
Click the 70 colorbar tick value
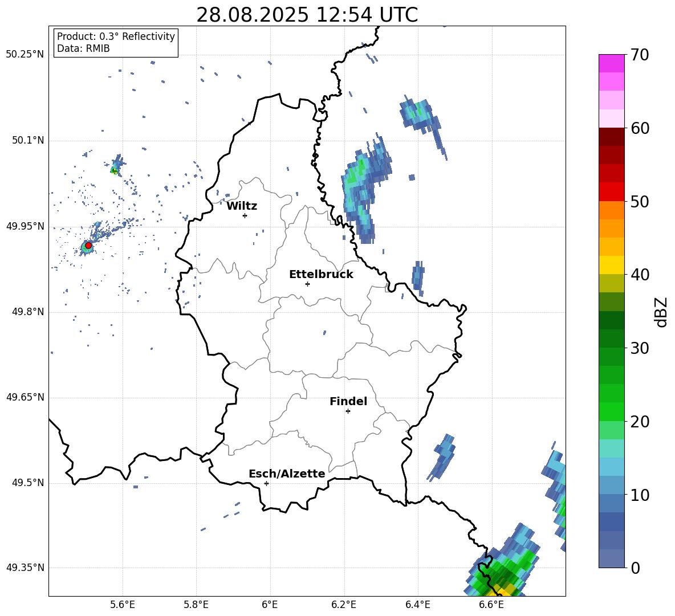(x=640, y=55)
